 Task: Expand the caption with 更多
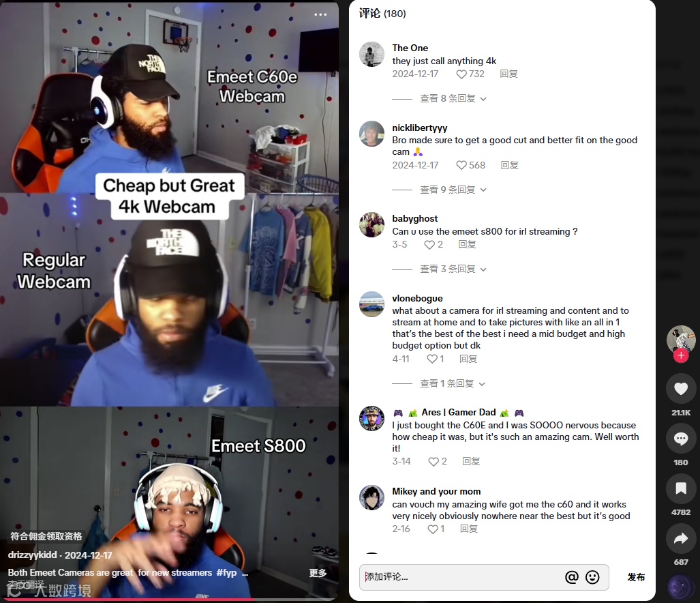tap(318, 573)
